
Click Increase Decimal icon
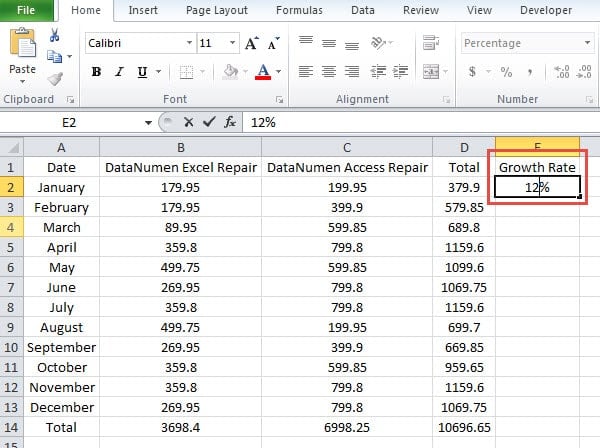(562, 72)
